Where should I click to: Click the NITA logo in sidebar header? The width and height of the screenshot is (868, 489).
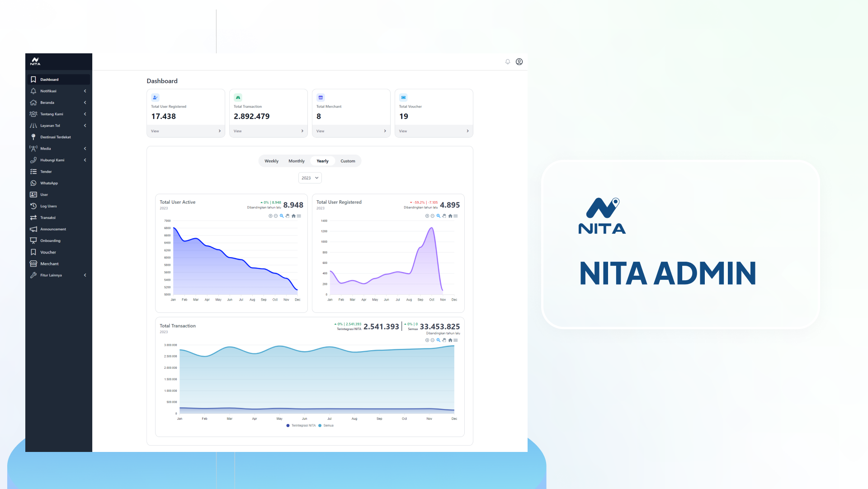point(35,61)
